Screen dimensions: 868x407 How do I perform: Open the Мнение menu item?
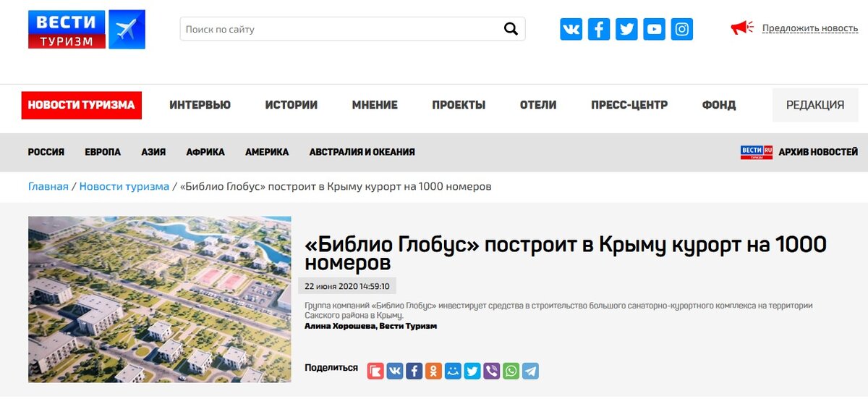(375, 105)
